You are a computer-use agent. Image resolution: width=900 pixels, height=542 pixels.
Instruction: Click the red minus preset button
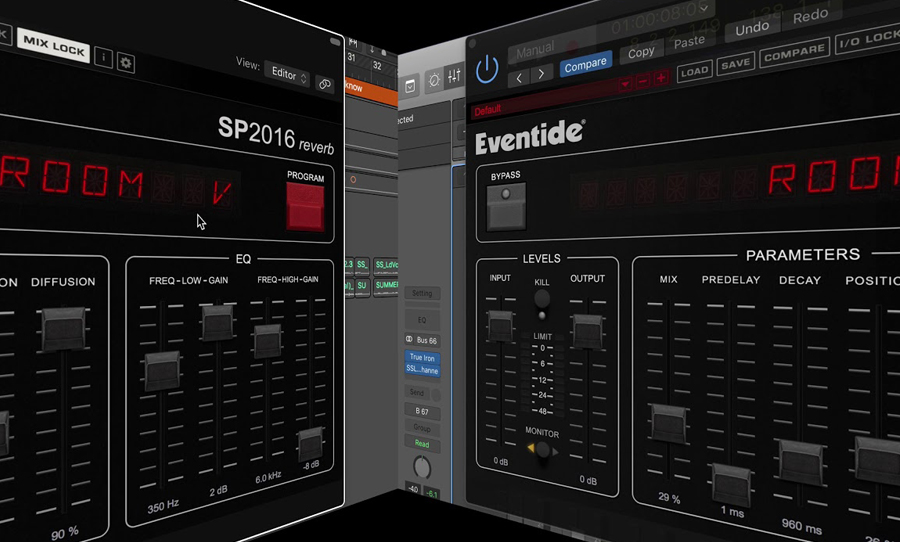[x=642, y=79]
